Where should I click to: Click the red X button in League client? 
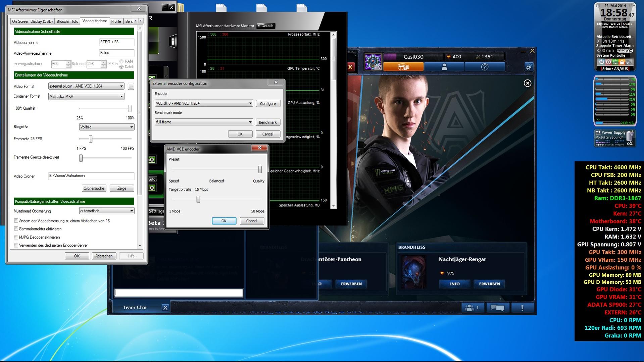[x=350, y=67]
